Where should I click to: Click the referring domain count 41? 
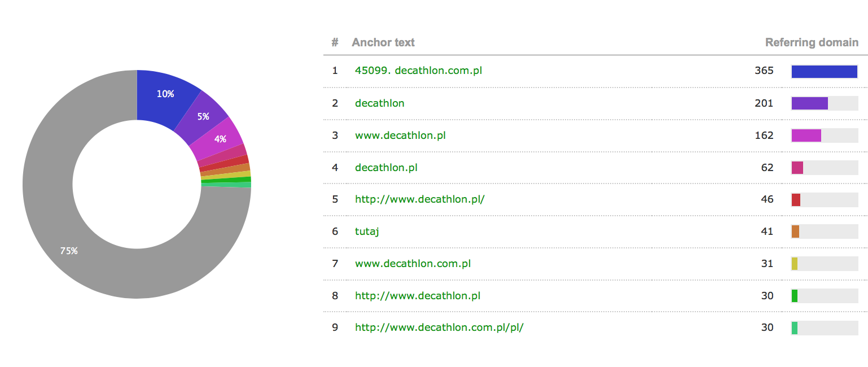[x=767, y=231]
